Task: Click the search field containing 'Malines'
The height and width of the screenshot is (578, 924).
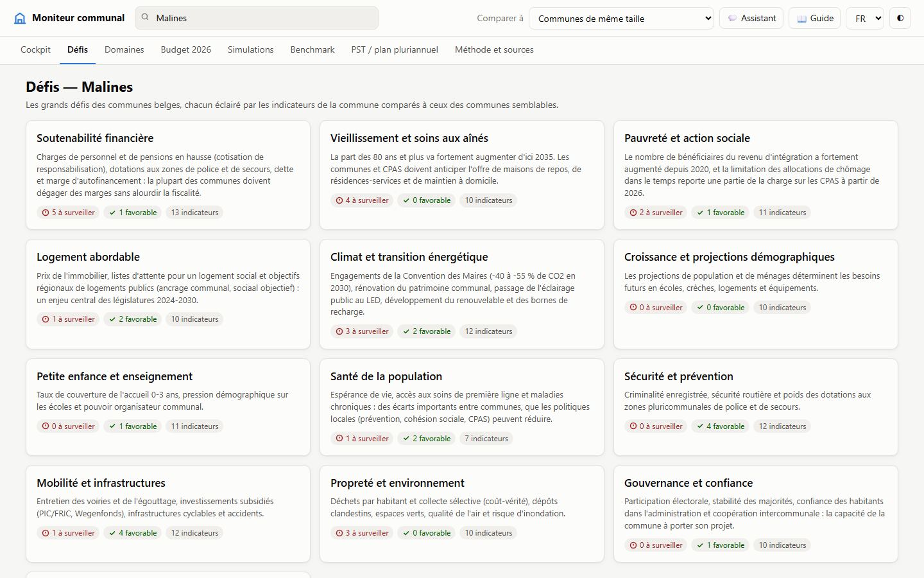Action: point(257,18)
